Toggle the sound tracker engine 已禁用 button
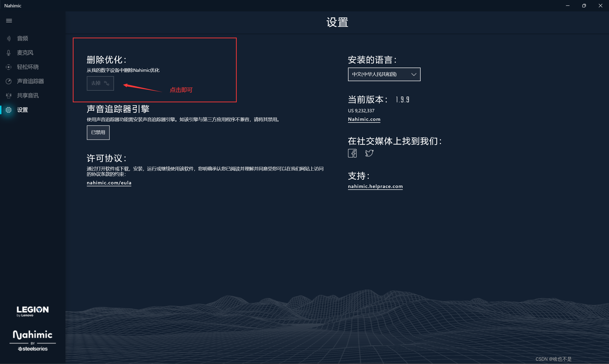The image size is (609, 364). [98, 133]
